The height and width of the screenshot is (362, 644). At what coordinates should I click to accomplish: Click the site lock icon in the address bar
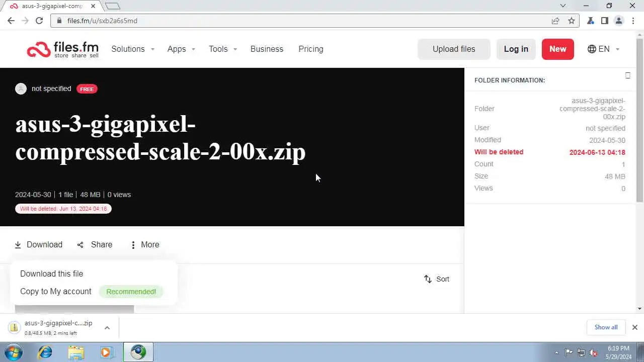coord(59,21)
